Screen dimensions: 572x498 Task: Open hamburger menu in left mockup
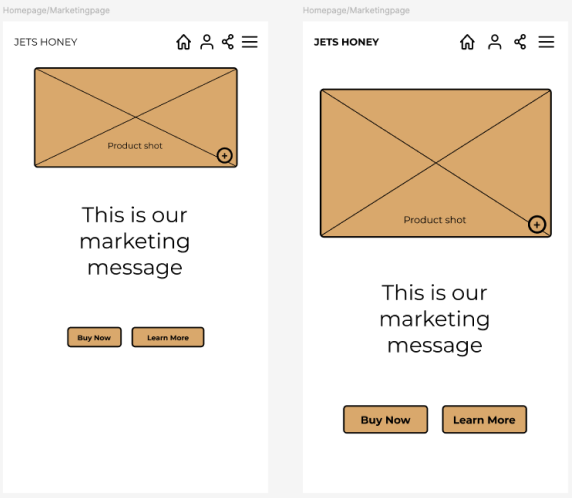(250, 42)
